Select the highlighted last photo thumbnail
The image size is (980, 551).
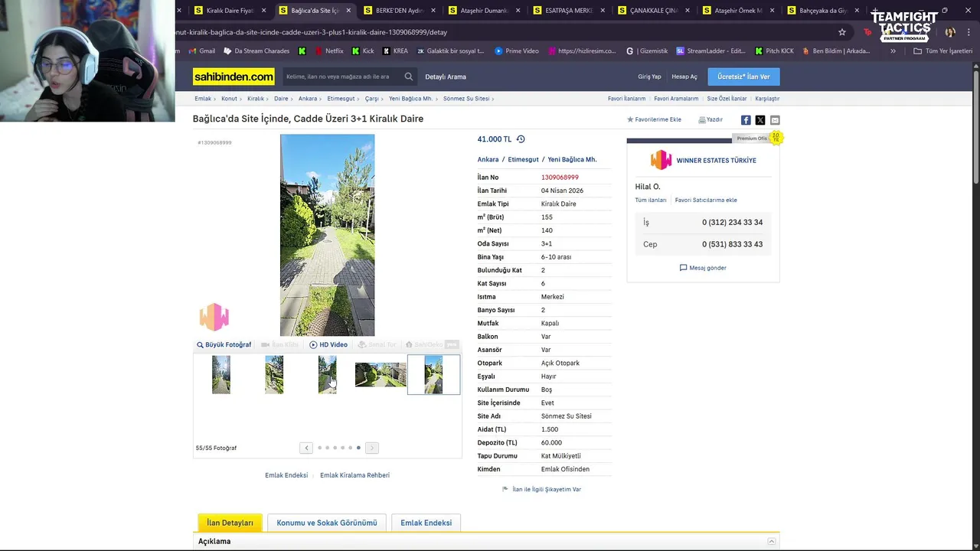pyautogui.click(x=433, y=375)
